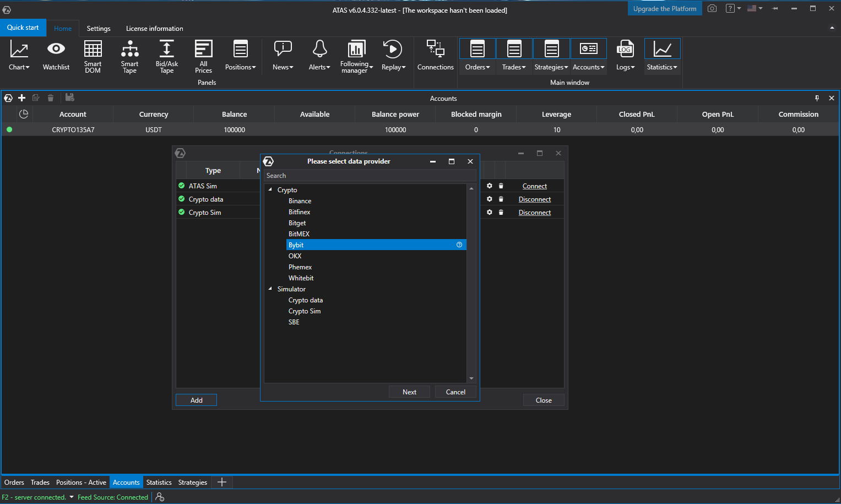Screen dimensions: 841x504
Task: Open the Watchlist eye icon
Action: 56,49
